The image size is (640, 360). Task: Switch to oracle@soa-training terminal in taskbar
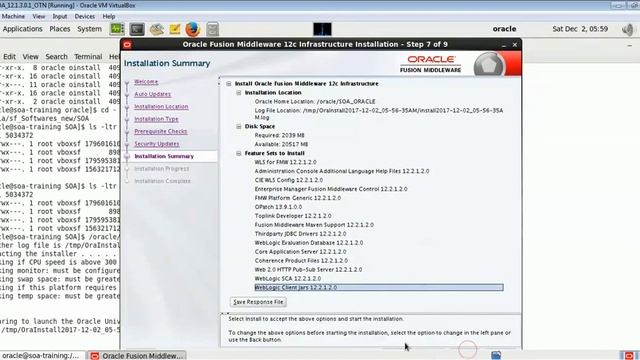(42, 356)
